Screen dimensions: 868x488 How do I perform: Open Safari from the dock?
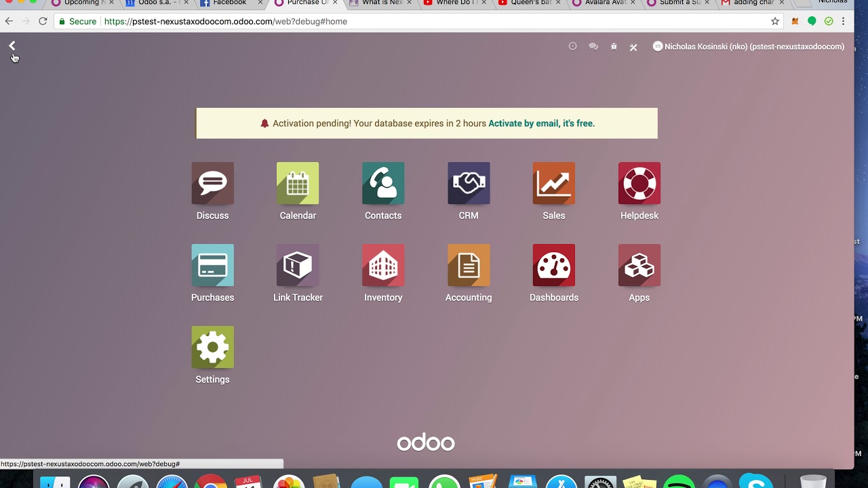(172, 481)
